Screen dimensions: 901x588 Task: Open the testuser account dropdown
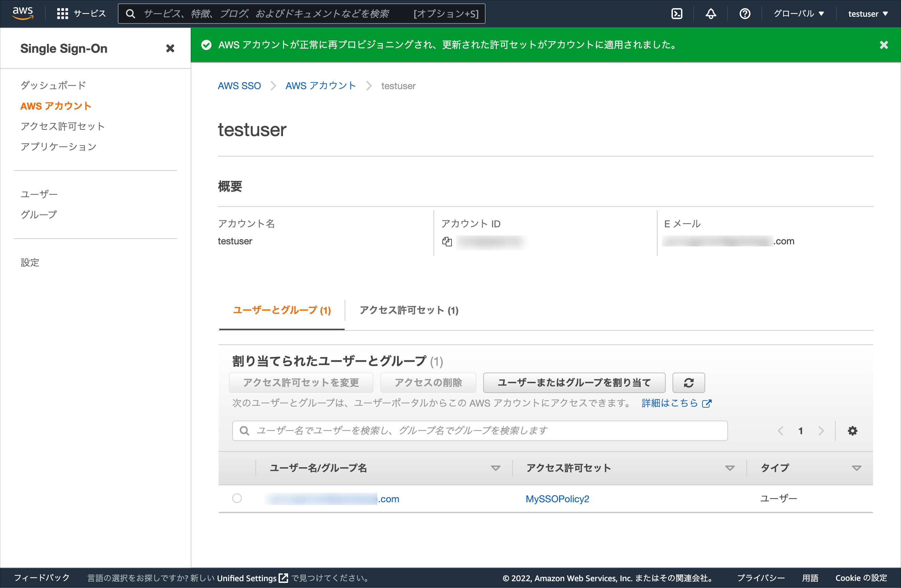pos(868,14)
